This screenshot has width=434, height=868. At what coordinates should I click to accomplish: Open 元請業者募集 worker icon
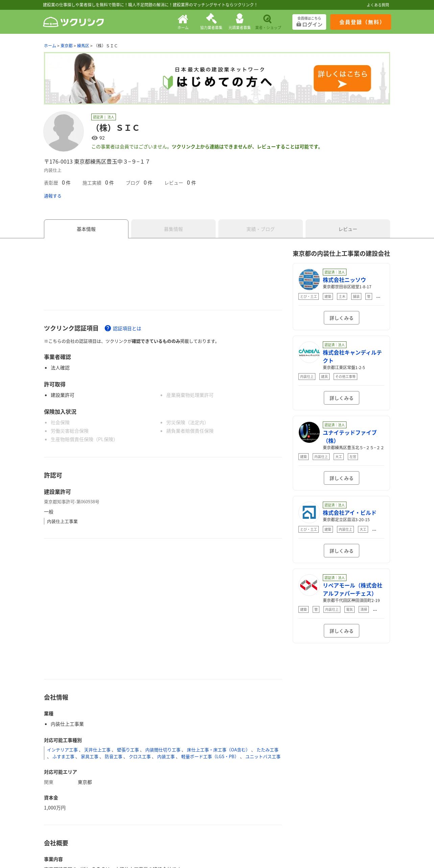tap(240, 22)
